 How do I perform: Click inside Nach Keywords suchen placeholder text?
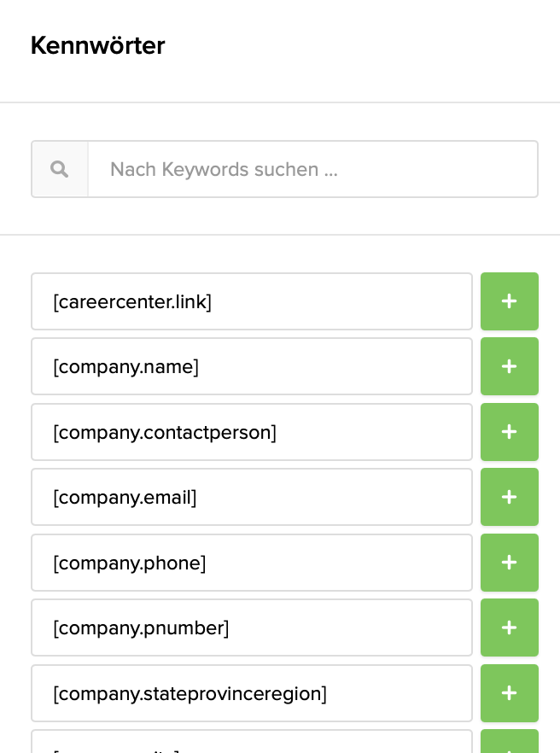tap(224, 169)
